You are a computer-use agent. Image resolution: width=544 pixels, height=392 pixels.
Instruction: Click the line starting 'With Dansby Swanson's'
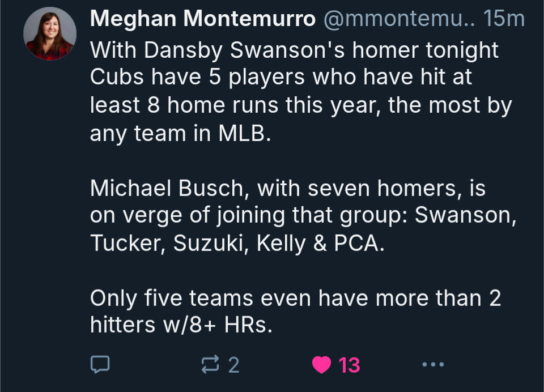294,50
